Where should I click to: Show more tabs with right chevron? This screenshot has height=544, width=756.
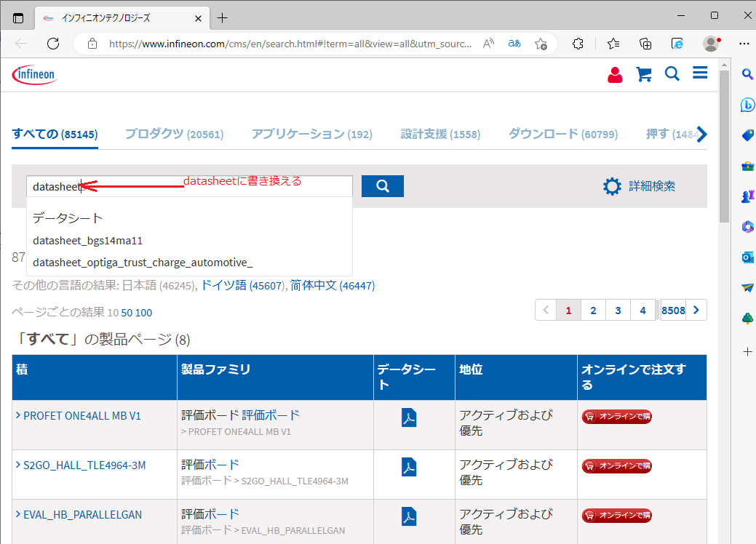tap(702, 135)
